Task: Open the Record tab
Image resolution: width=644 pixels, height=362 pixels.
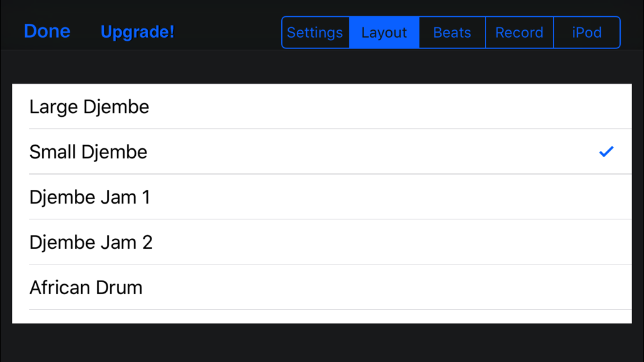Action: 519,32
